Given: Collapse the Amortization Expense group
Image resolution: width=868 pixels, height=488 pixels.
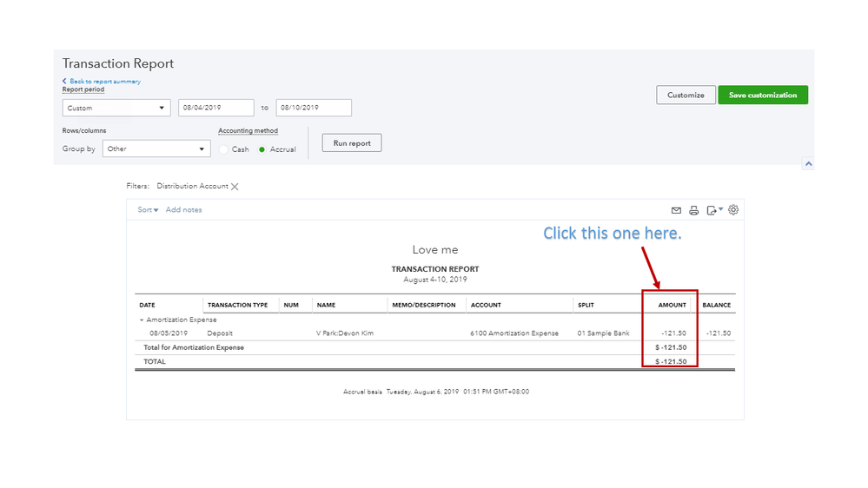Looking at the screenshot, I should pos(142,320).
